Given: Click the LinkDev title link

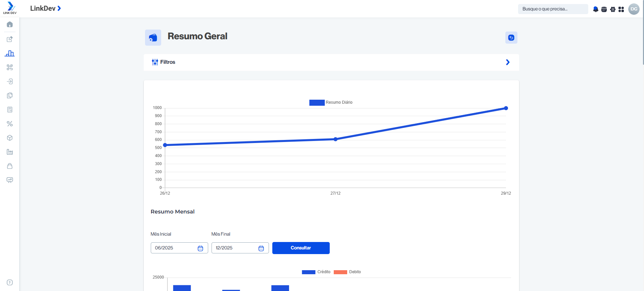Looking at the screenshot, I should coord(43,8).
